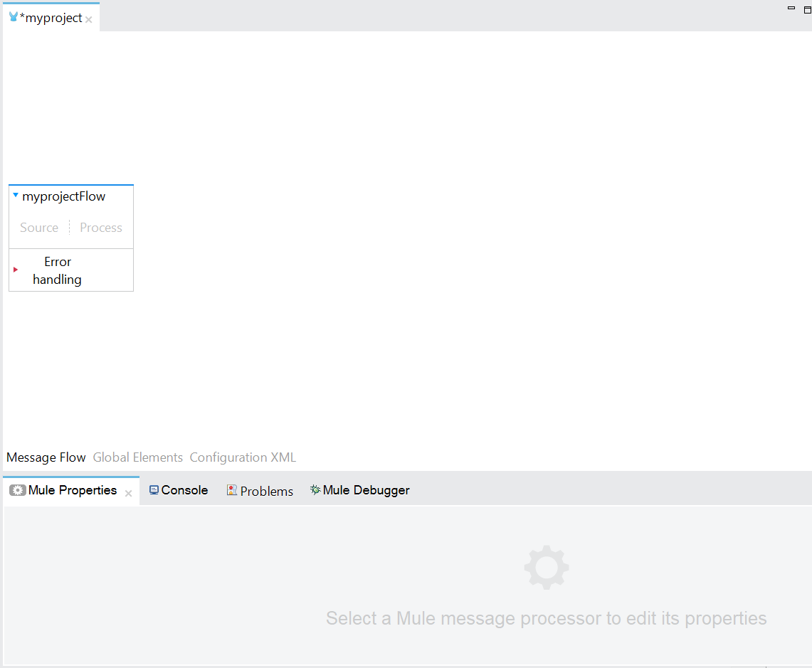Image resolution: width=812 pixels, height=668 pixels.
Task: Click the Mule Properties gear icon
Action: click(18, 490)
